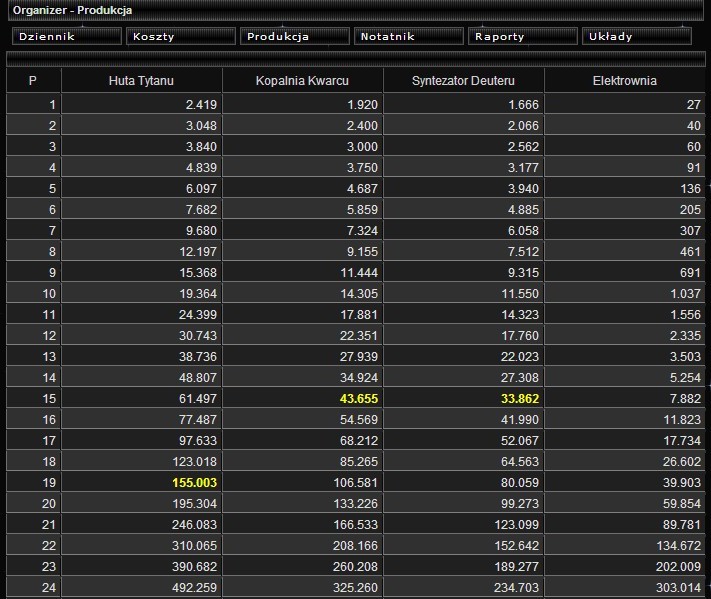Select the Syntezator Deuteru column header

[x=463, y=81]
